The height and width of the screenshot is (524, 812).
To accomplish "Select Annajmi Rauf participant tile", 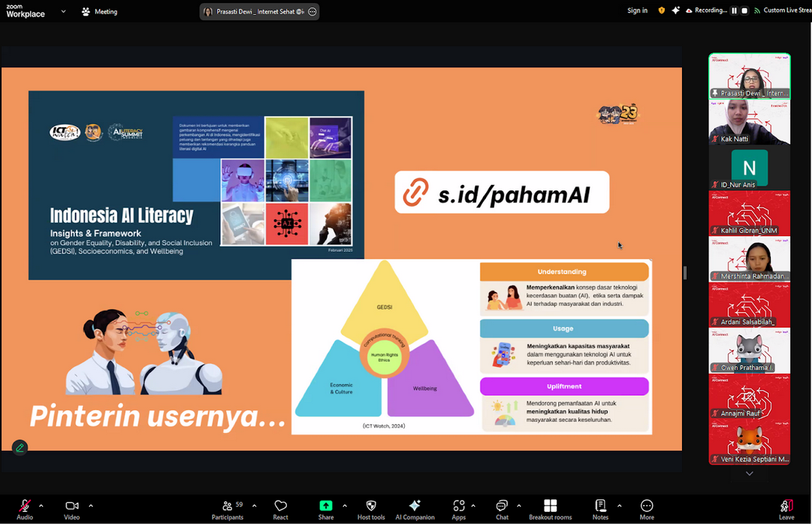I will point(750,396).
